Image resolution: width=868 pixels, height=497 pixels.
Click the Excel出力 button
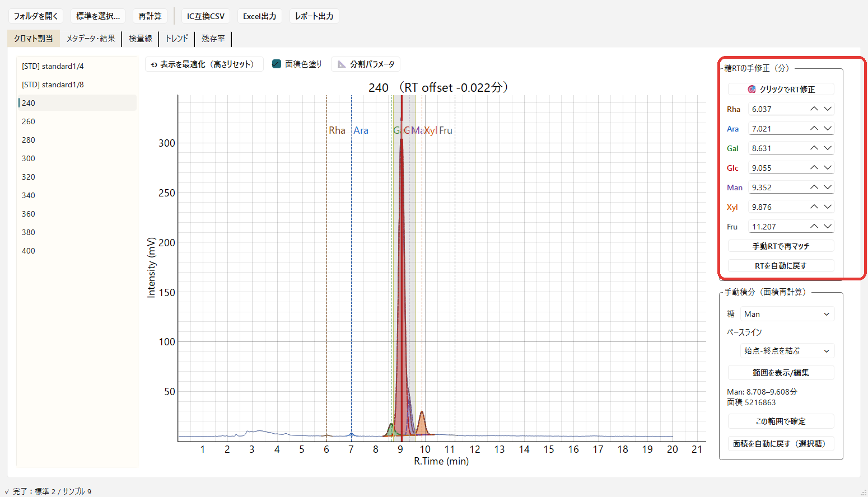pos(260,16)
